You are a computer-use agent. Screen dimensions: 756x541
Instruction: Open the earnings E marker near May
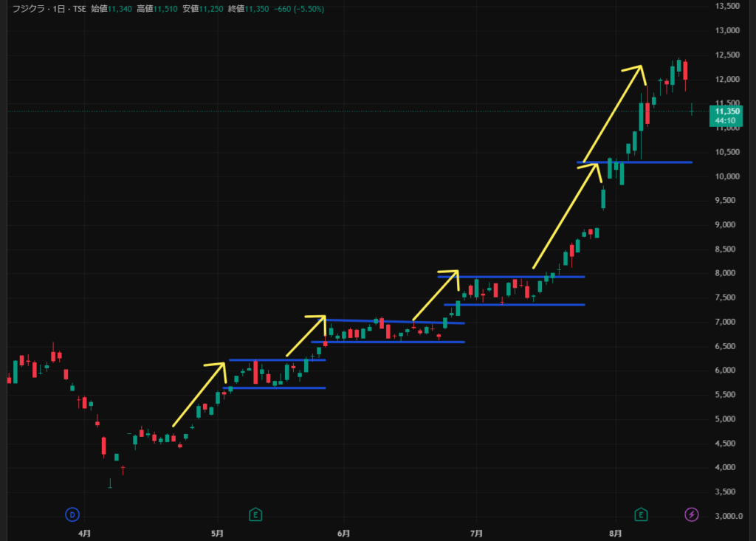click(x=255, y=514)
